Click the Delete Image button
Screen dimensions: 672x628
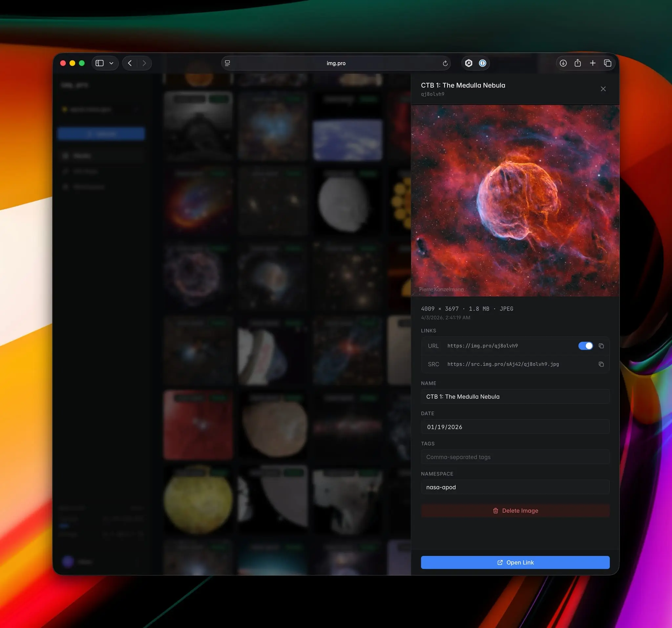click(x=515, y=511)
